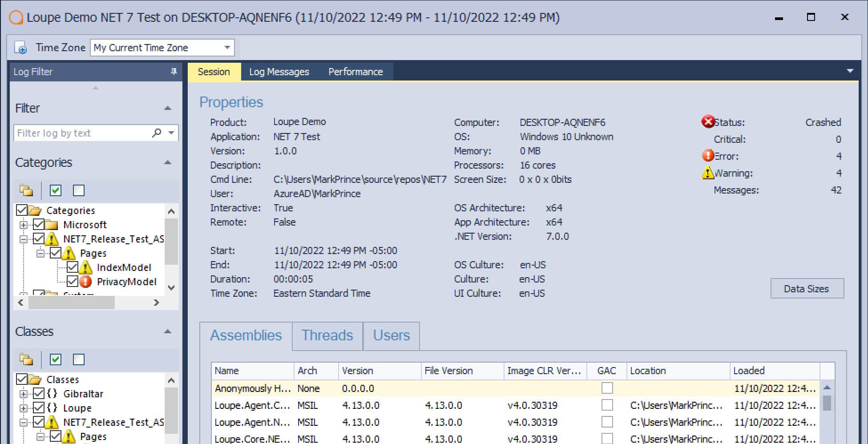The width and height of the screenshot is (868, 444).
Task: Click error icon on PrivacyModel category
Action: click(85, 282)
